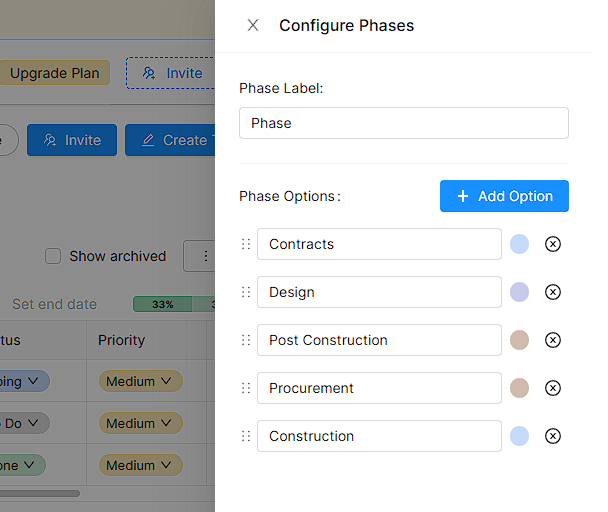Close the Configure Phases panel

coord(253,26)
